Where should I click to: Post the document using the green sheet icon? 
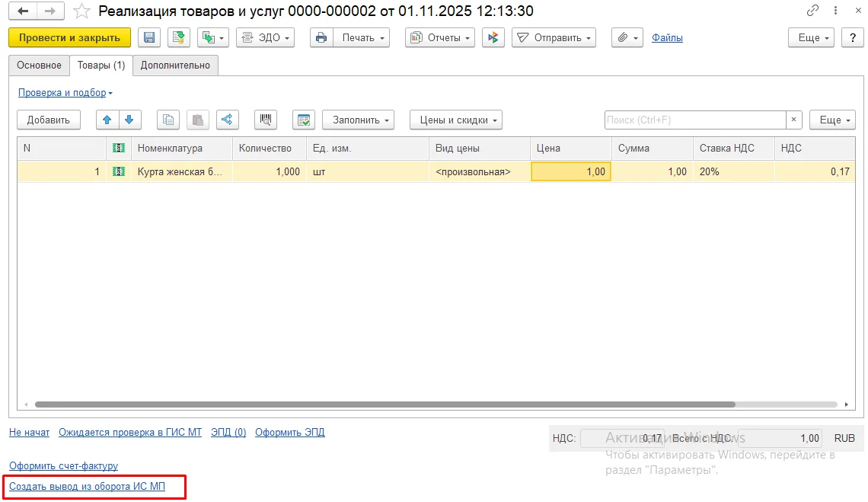tap(178, 37)
